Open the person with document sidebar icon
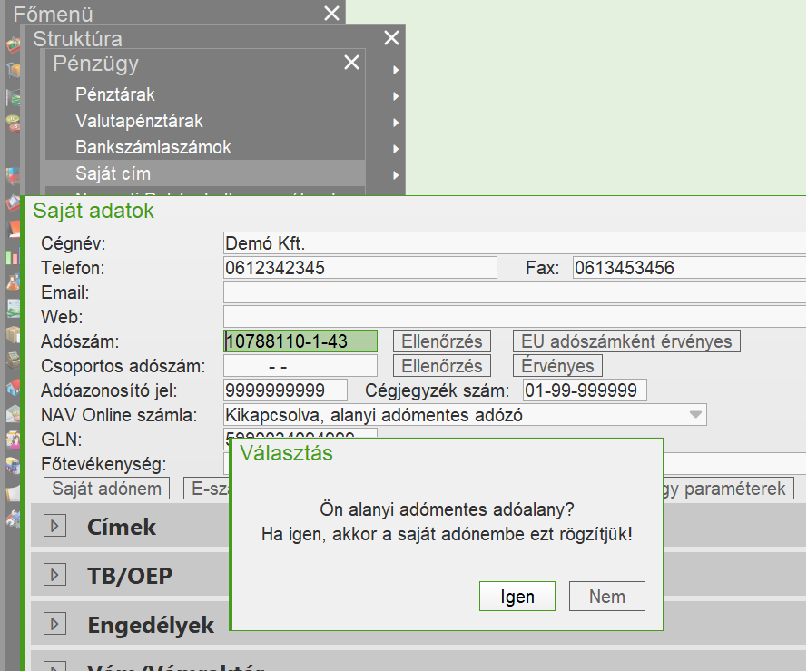Viewport: 807px width, 672px height. 13,440
